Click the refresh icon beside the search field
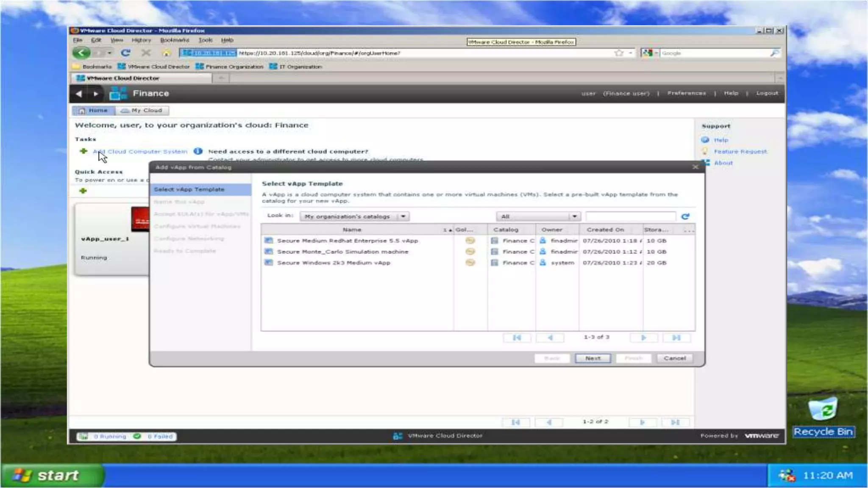 (x=685, y=216)
